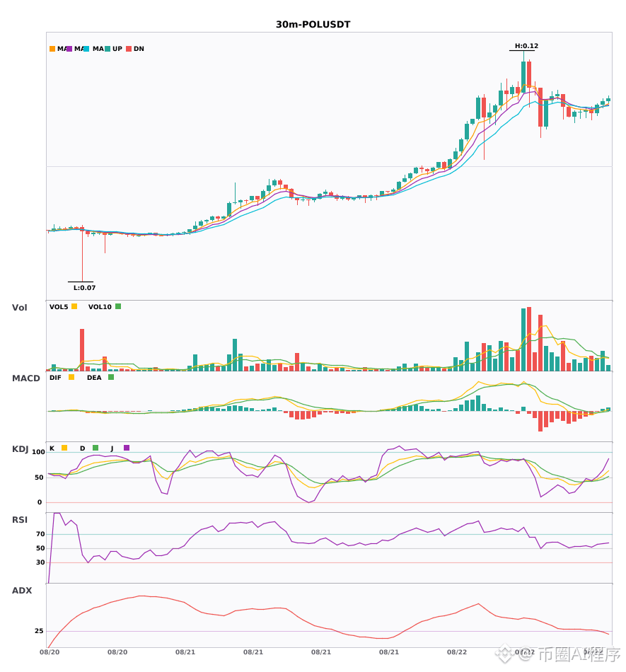Click the orange MA legend swatch
This screenshot has width=626, height=672.
tap(52, 49)
